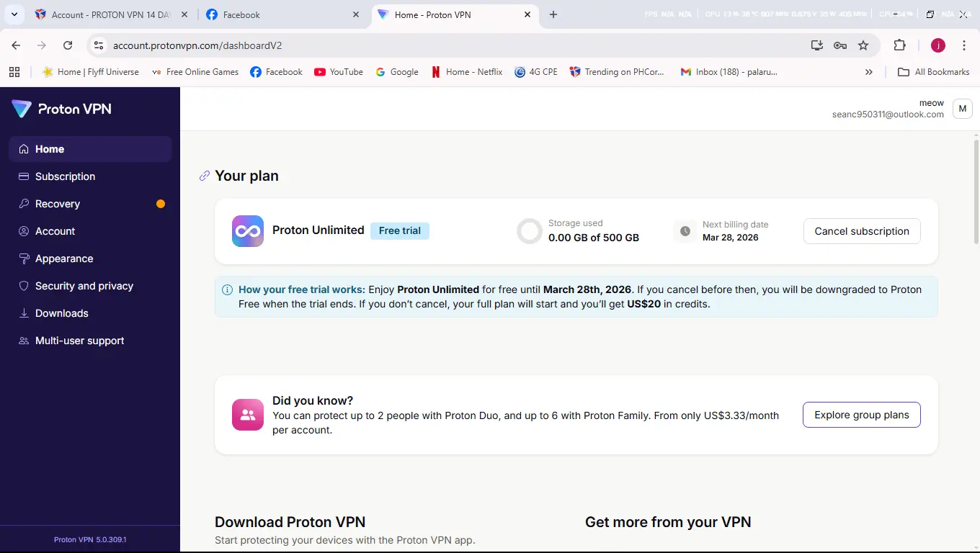The height and width of the screenshot is (553, 980).
Task: Bookmark this page with star icon
Action: (863, 45)
